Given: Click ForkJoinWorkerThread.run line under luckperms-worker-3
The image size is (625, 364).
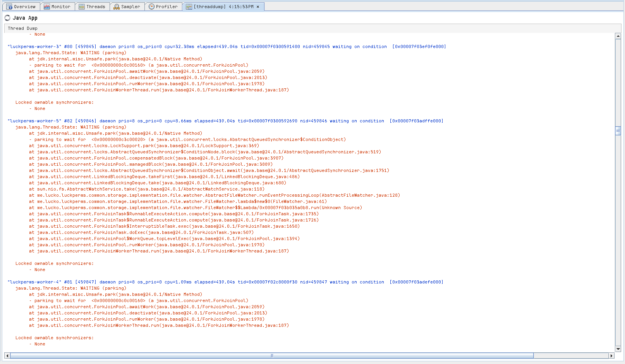Looking at the screenshot, I should click(x=159, y=90).
